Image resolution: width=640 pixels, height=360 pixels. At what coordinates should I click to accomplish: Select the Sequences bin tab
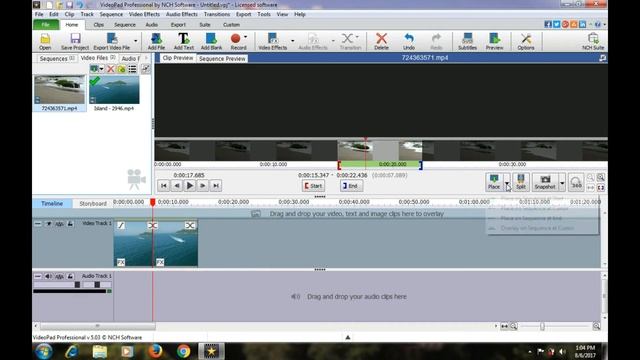point(57,58)
